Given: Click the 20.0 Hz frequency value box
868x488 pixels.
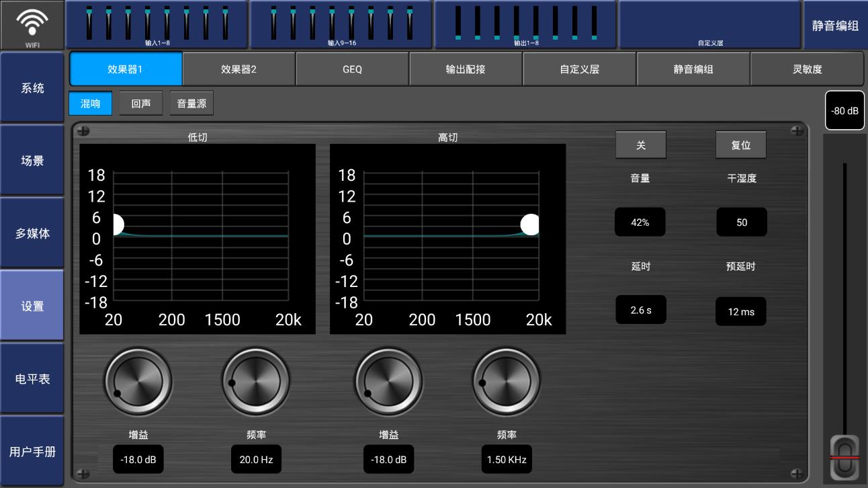Looking at the screenshot, I should 256,460.
